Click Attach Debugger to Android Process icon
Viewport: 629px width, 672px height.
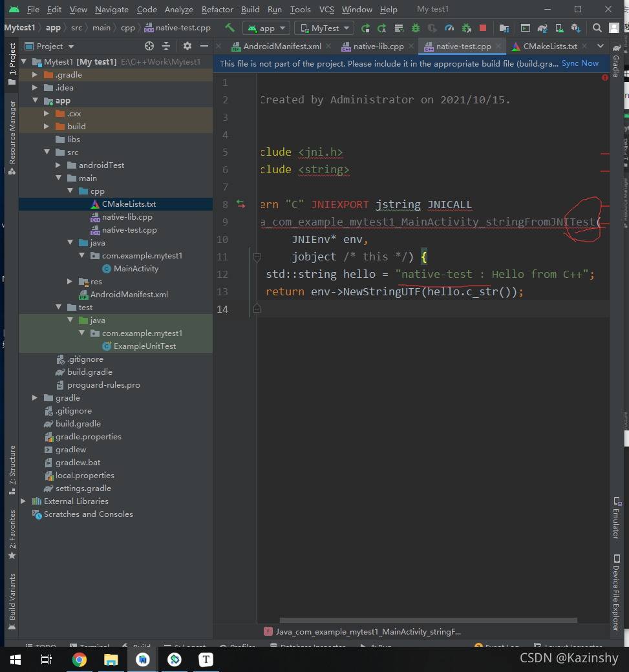(467, 28)
